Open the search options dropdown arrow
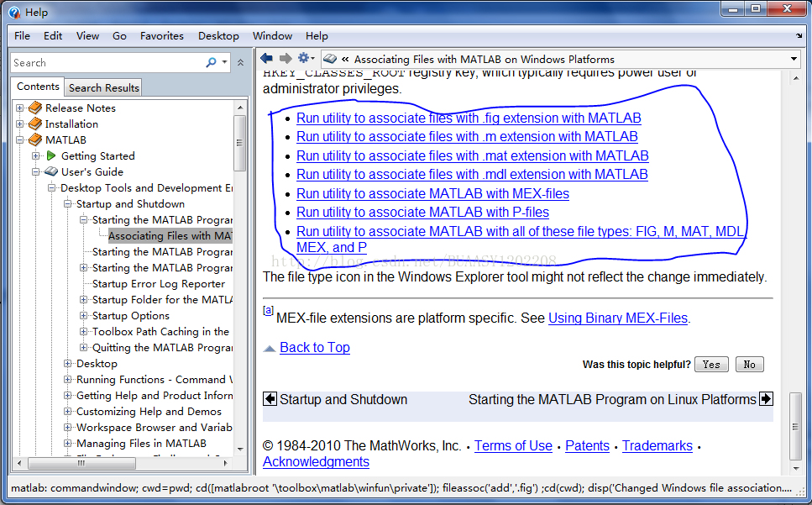The image size is (812, 505). coord(225,62)
